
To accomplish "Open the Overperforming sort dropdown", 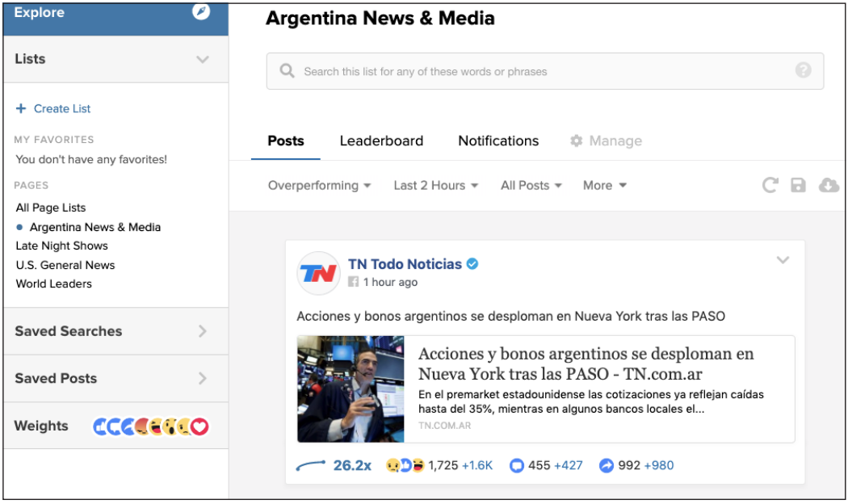I will [319, 185].
